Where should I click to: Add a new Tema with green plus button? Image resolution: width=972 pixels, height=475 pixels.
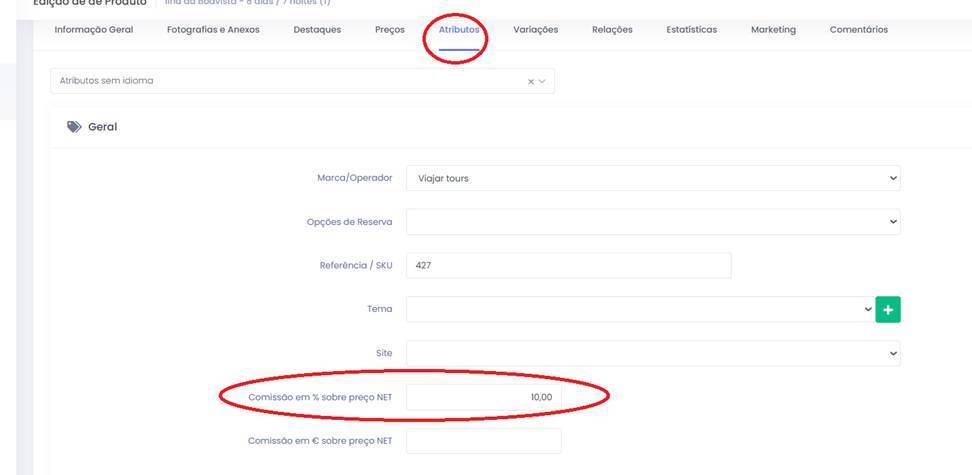(x=887, y=310)
